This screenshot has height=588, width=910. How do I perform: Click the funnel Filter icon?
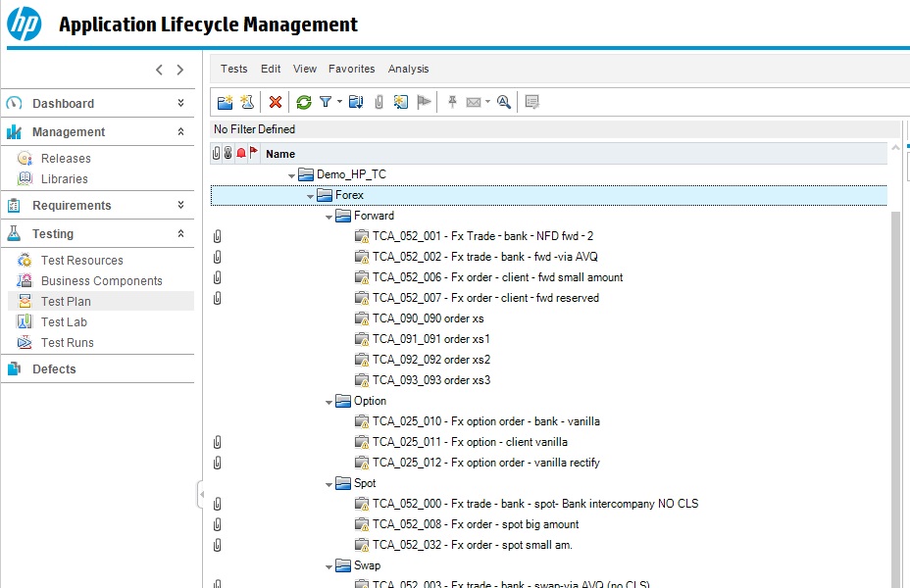[326, 102]
